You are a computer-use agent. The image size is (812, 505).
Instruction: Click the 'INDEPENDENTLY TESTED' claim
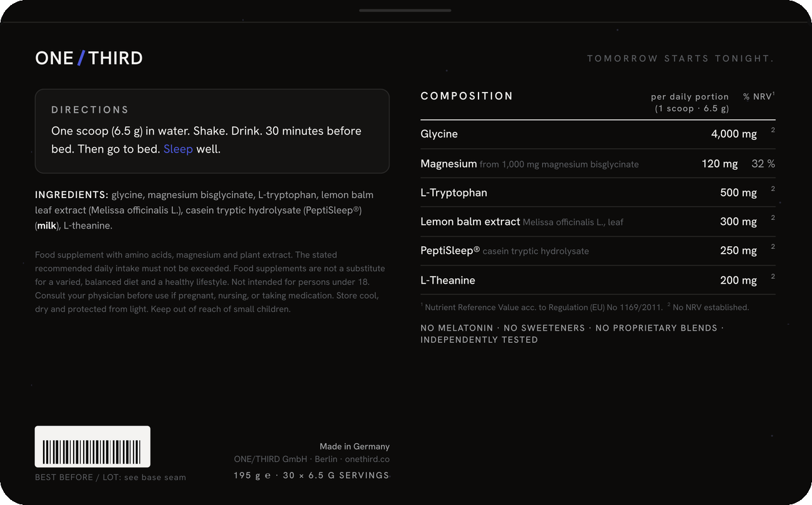[479, 340]
